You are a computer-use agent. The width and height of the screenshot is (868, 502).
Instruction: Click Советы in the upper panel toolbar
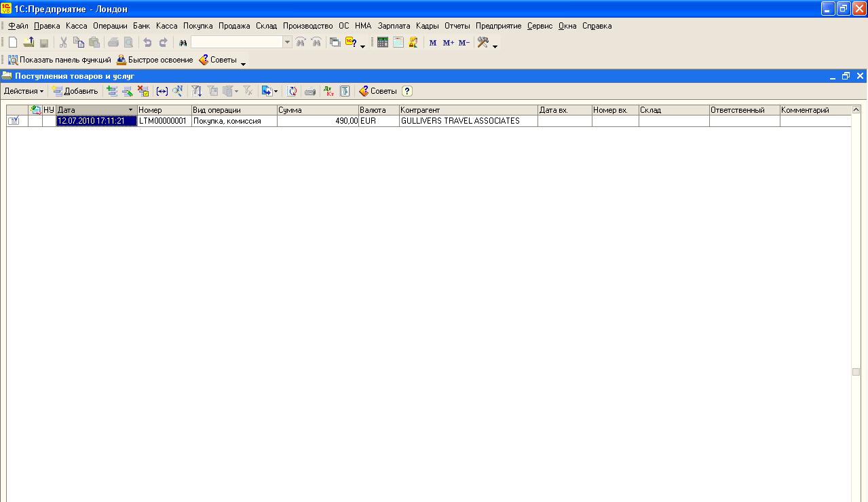click(218, 60)
